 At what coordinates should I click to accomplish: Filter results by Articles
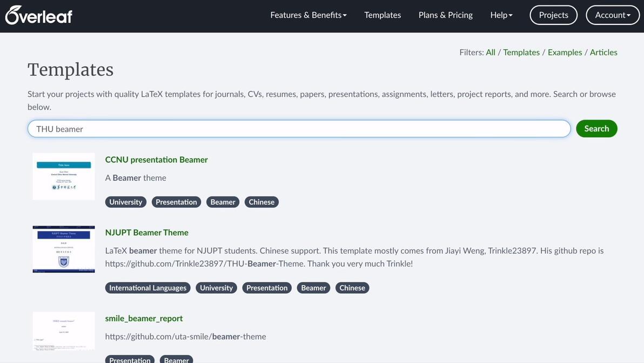click(603, 52)
